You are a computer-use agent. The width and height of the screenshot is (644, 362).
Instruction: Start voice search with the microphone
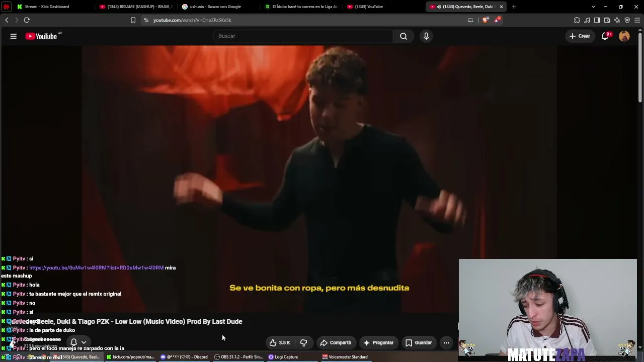click(426, 36)
